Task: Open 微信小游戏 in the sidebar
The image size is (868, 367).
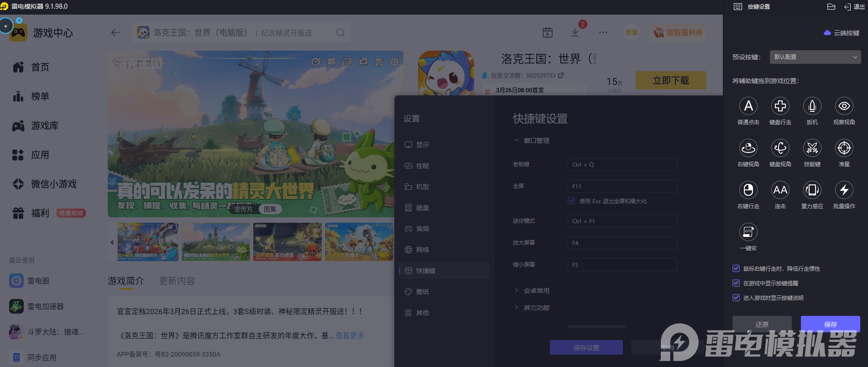Action: pos(45,184)
